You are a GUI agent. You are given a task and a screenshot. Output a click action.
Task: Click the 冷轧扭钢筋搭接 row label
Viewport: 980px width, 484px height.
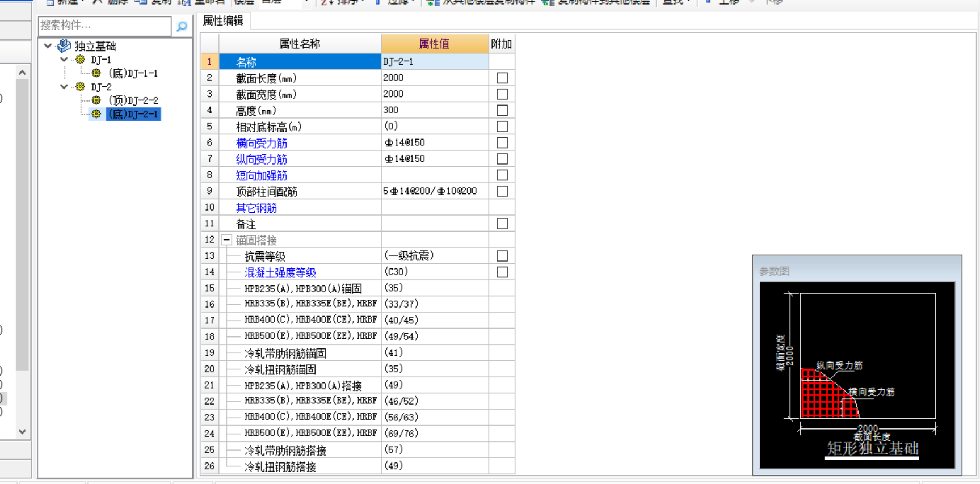click(280, 467)
